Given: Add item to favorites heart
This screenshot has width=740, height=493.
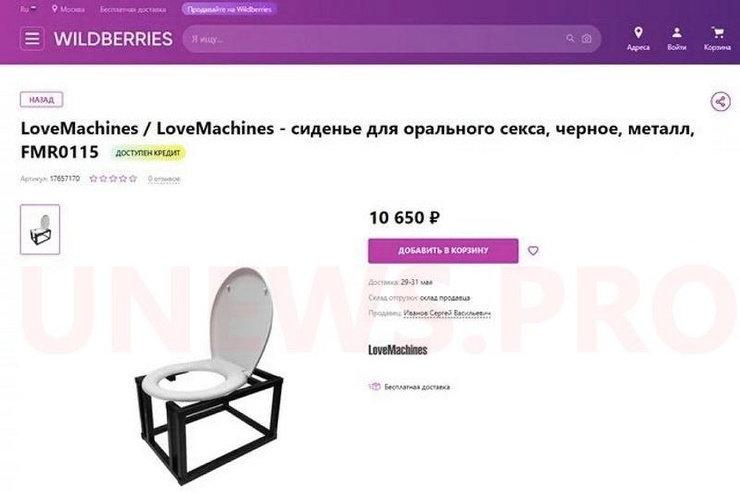Looking at the screenshot, I should pyautogui.click(x=533, y=251).
